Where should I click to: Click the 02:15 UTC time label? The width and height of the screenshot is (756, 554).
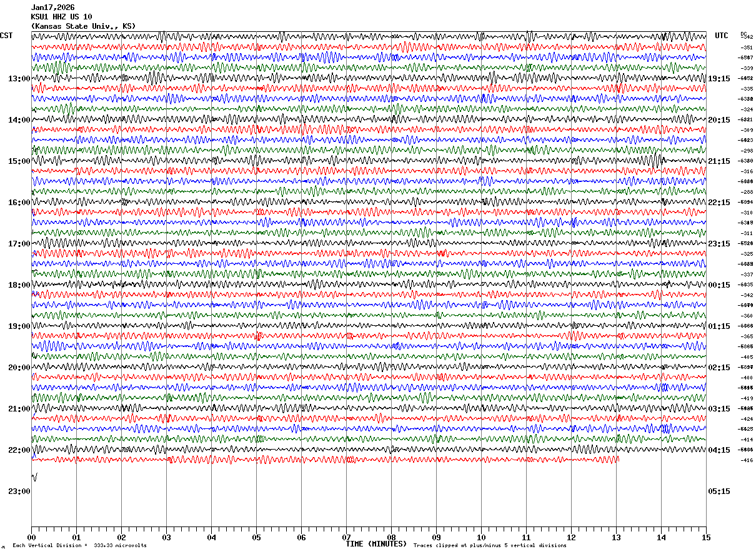(x=719, y=368)
